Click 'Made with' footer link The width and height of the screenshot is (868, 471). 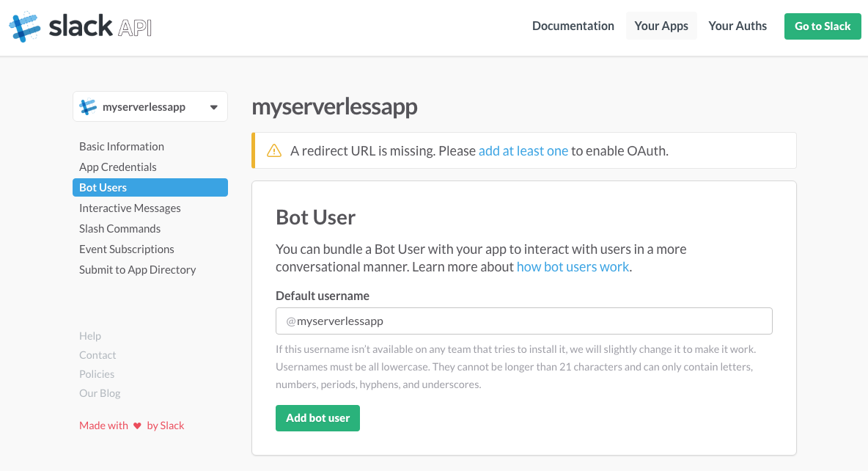(103, 426)
